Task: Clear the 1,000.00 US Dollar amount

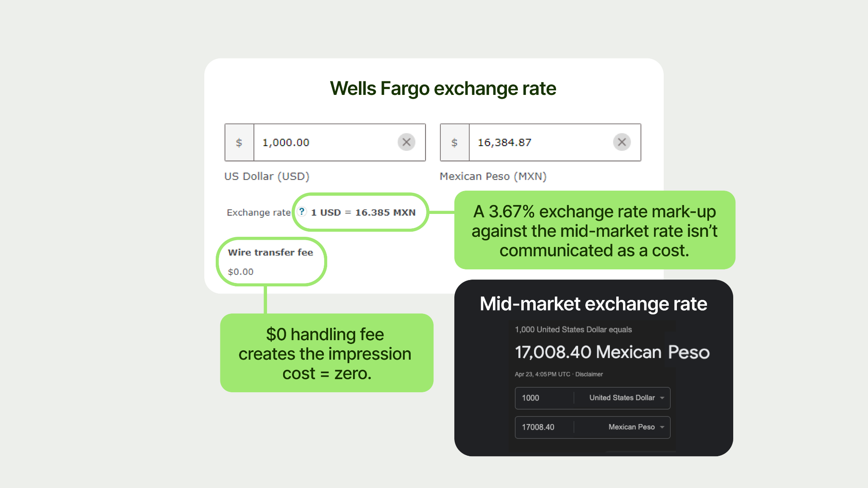Action: pyautogui.click(x=406, y=142)
